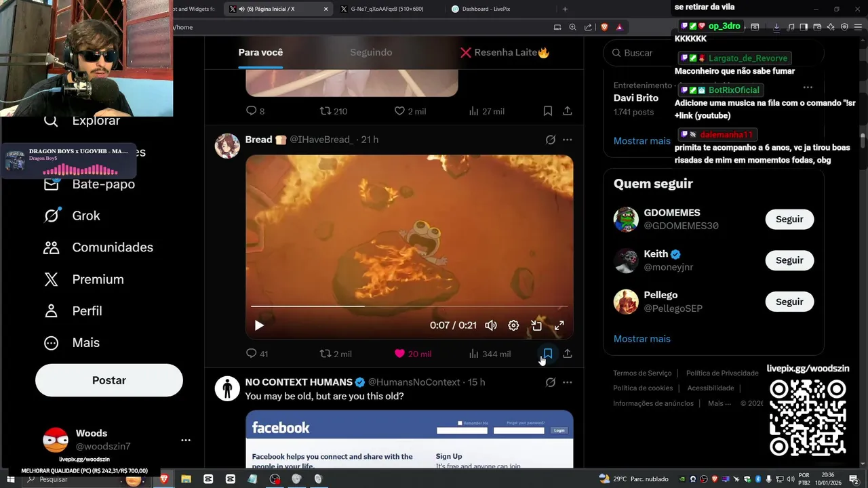The image size is (868, 488).
Task: Open picture-in-picture for the video
Action: pyautogui.click(x=536, y=325)
